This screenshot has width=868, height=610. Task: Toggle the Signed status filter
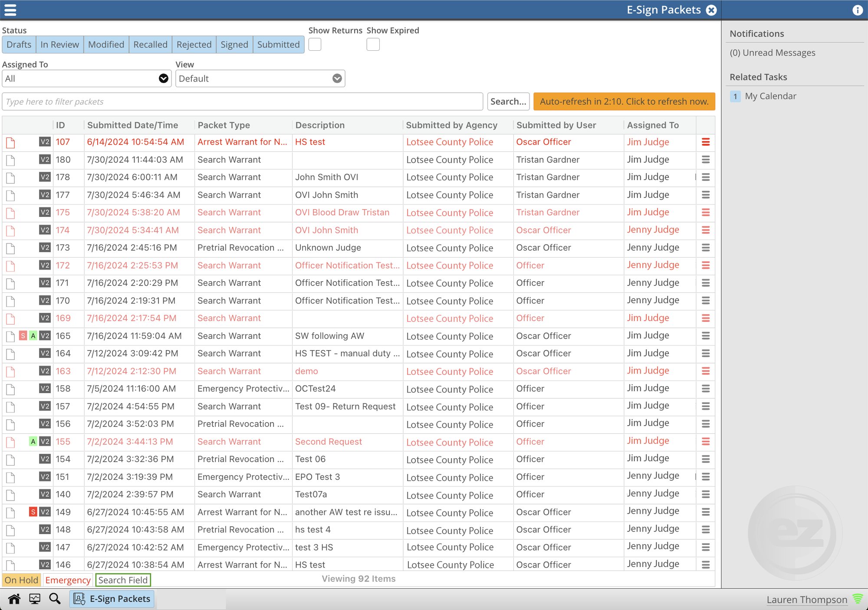click(234, 45)
